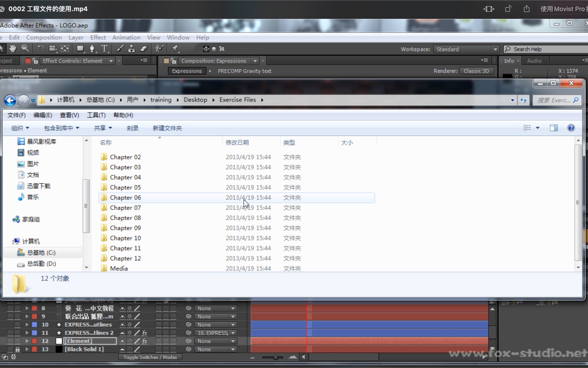Select the Clone Stamp tool
588x368 pixels.
coord(131,49)
